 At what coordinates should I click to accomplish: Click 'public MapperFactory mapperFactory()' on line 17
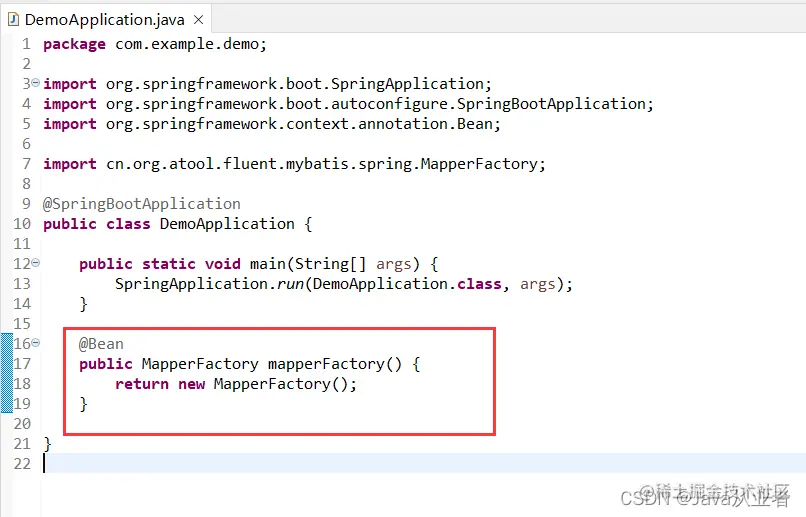click(x=240, y=364)
